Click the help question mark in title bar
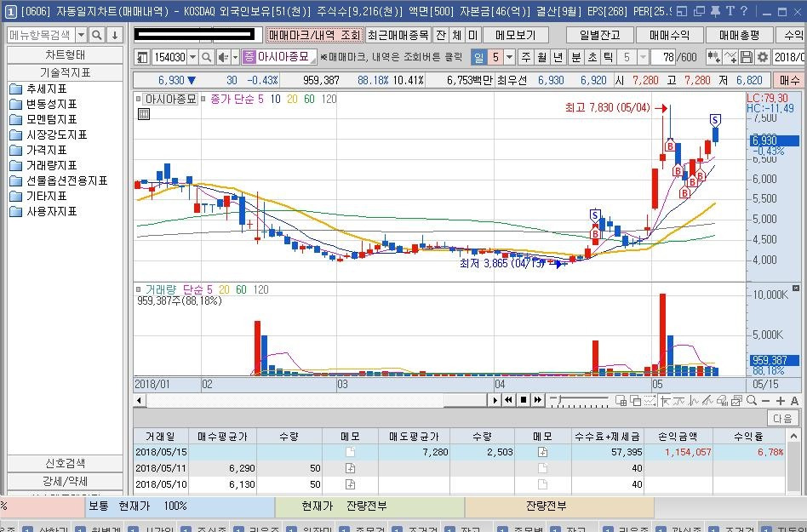 743,11
